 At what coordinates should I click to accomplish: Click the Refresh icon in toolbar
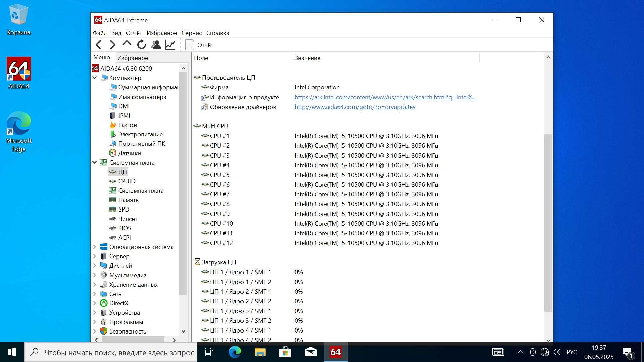click(x=142, y=45)
